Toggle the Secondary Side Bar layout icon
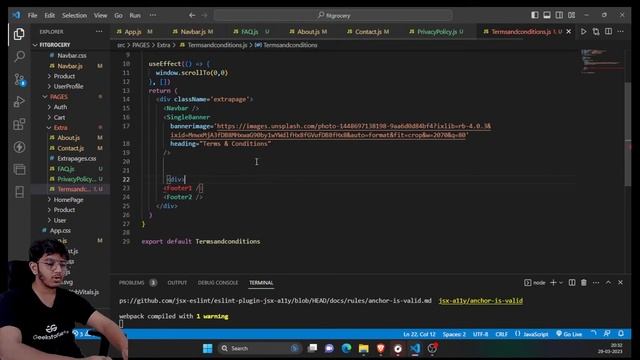Screen dimensions: 640x360 coord(559,15)
